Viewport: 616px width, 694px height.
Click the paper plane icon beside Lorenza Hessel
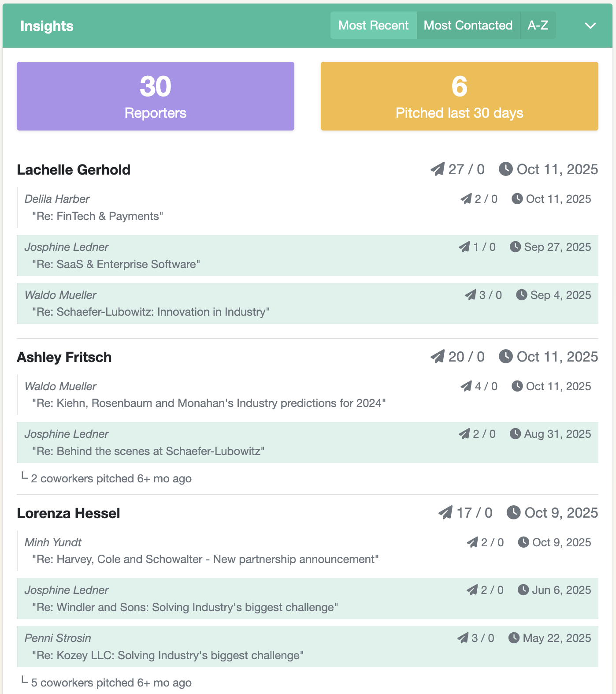pos(445,513)
